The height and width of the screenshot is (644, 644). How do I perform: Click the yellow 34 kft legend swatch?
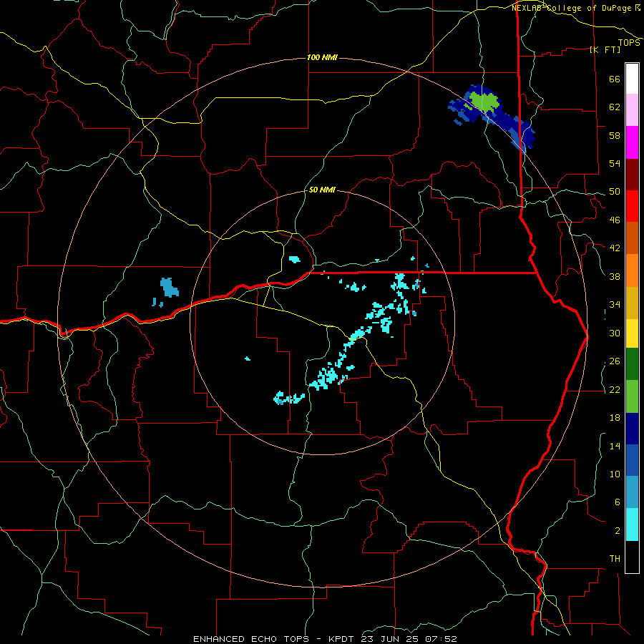[x=632, y=333]
